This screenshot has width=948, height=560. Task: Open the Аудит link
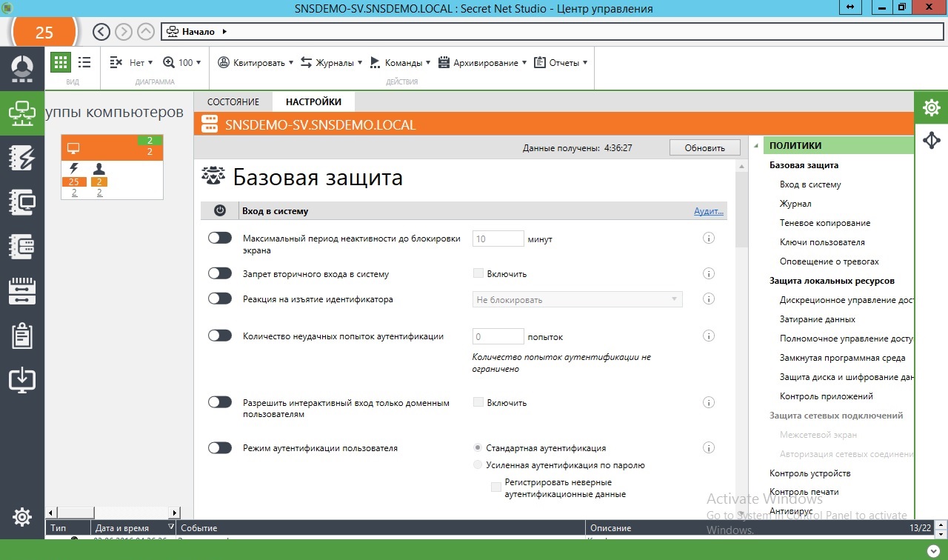click(708, 211)
